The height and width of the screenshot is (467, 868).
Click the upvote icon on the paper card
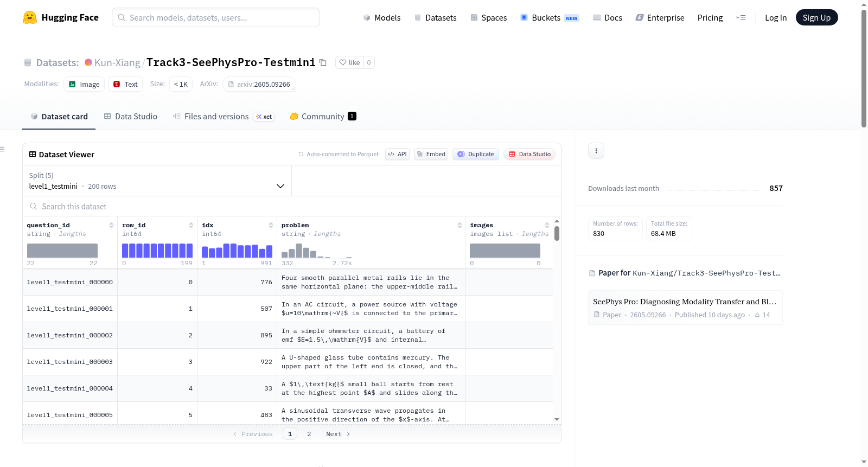[x=757, y=315]
